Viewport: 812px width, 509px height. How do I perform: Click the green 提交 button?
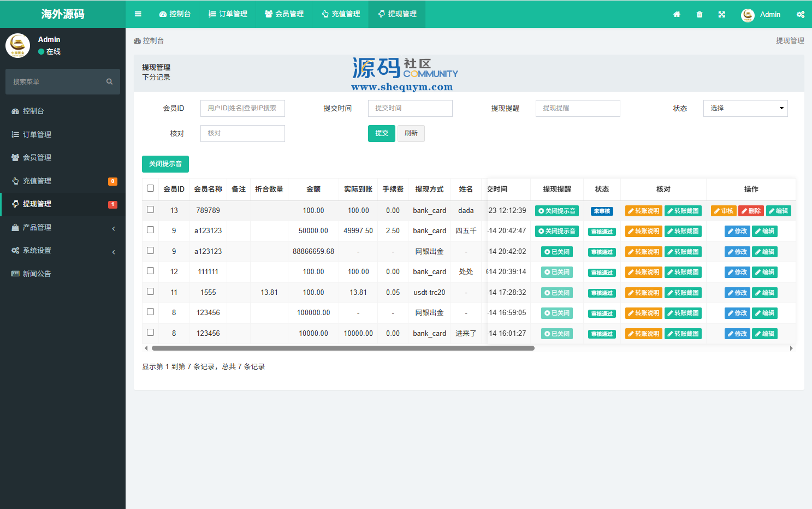pyautogui.click(x=381, y=133)
